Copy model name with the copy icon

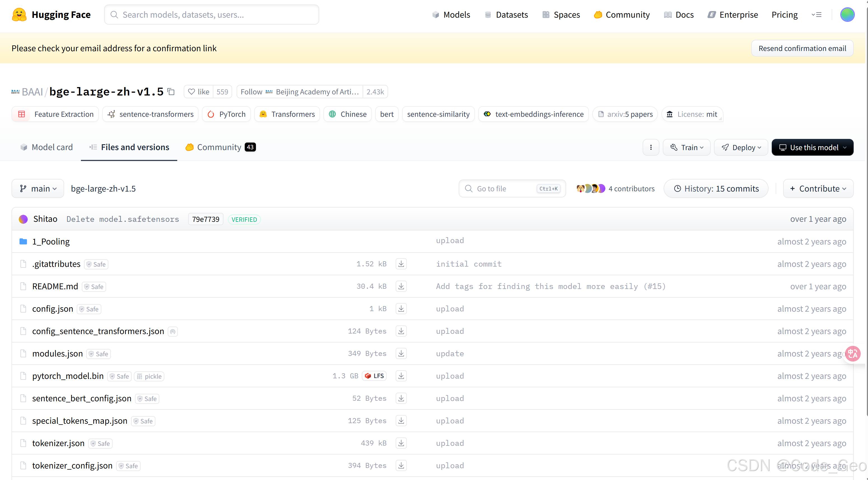(x=171, y=92)
